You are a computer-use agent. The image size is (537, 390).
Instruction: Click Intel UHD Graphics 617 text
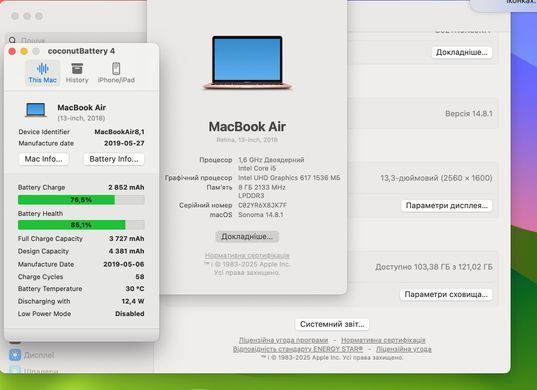click(289, 178)
